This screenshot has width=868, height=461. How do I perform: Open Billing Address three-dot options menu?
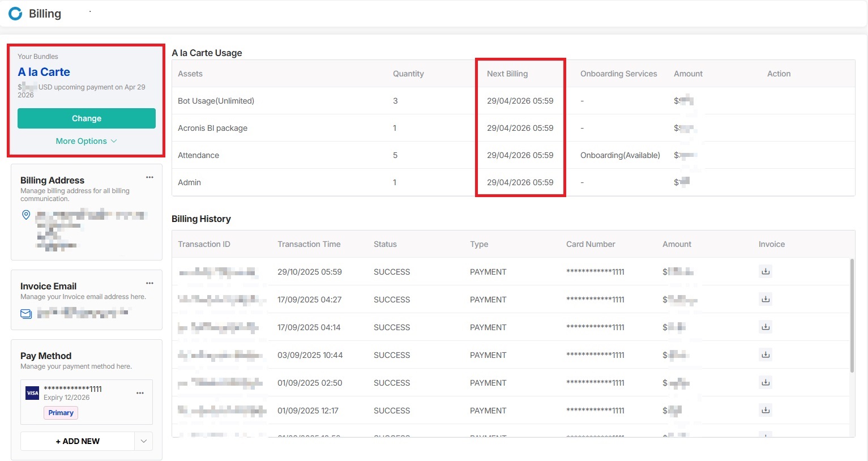pyautogui.click(x=149, y=177)
